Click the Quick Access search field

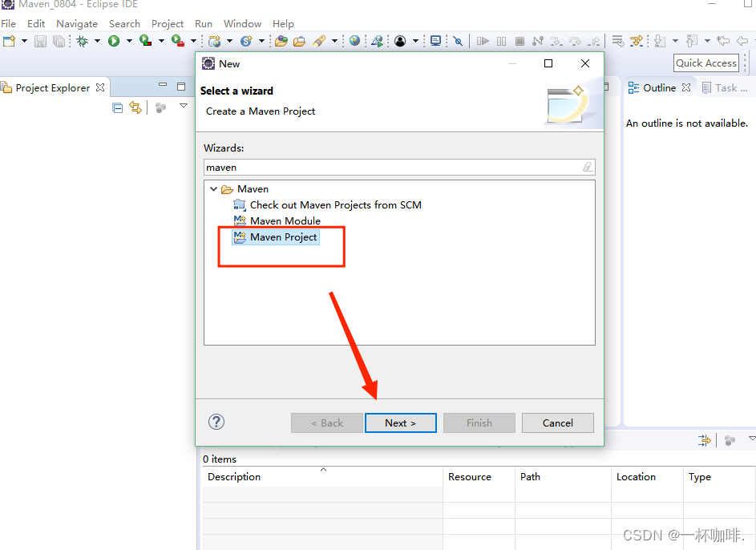point(705,63)
